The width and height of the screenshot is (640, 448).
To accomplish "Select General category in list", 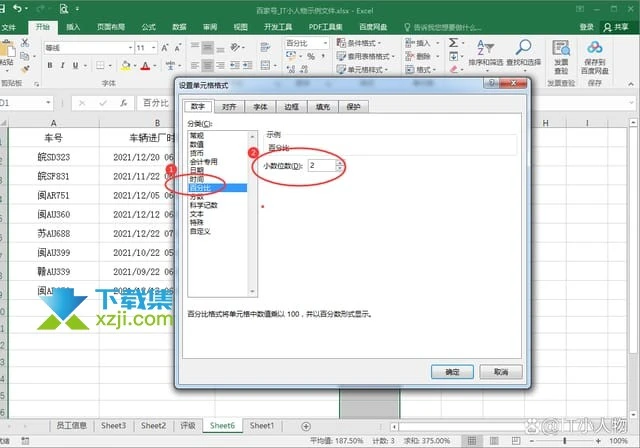I will click(x=197, y=135).
